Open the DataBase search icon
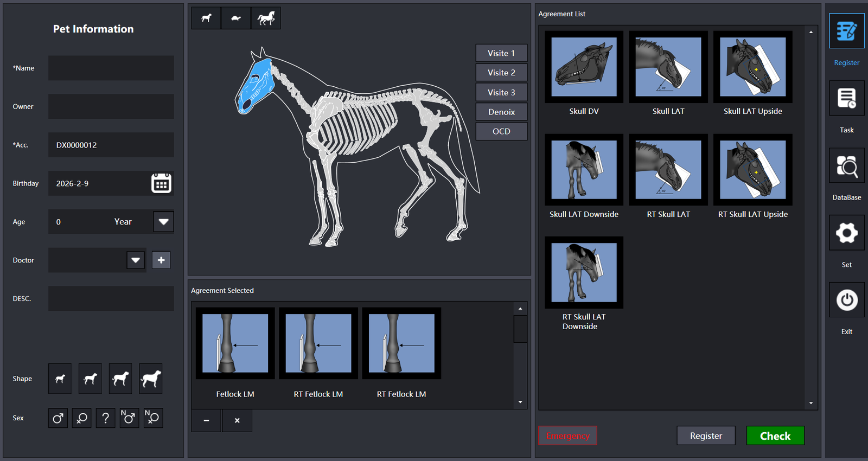 tap(846, 166)
